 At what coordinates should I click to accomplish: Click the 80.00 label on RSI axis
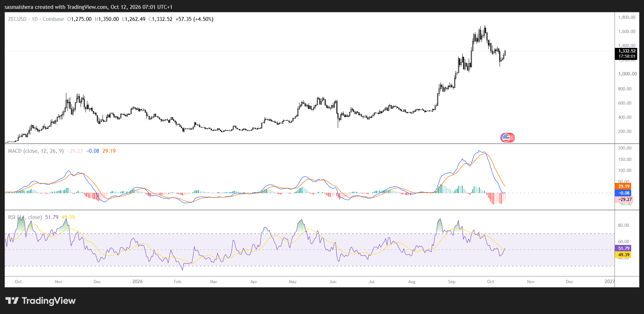click(x=623, y=225)
